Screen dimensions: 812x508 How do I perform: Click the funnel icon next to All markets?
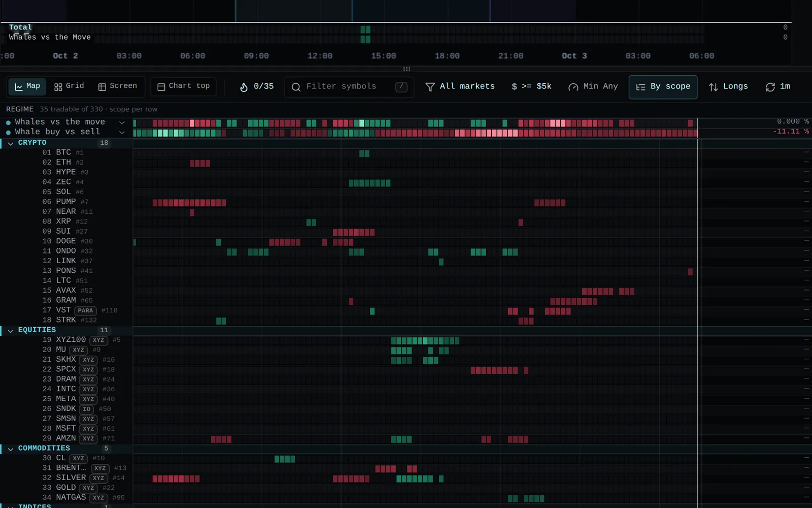(430, 87)
